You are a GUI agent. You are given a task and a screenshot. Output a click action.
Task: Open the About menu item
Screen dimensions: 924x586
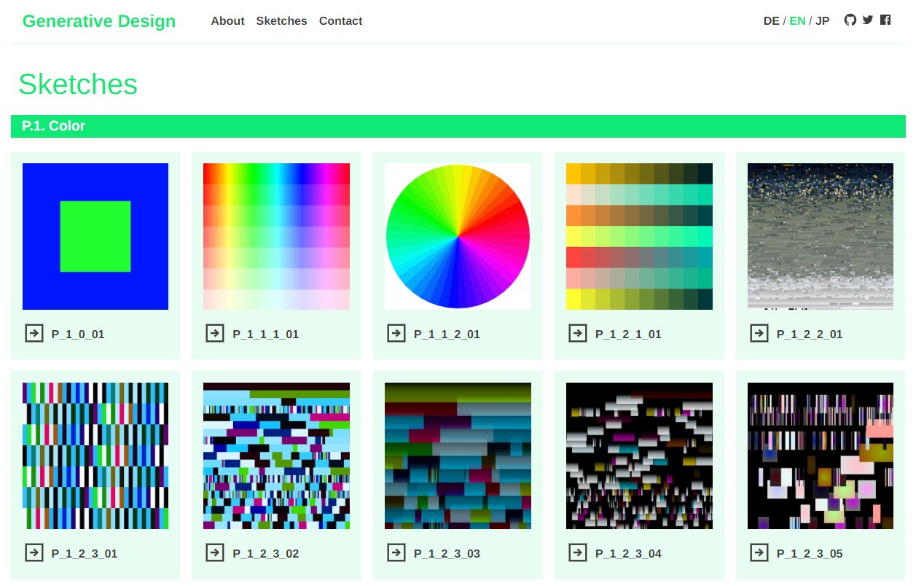tap(227, 21)
